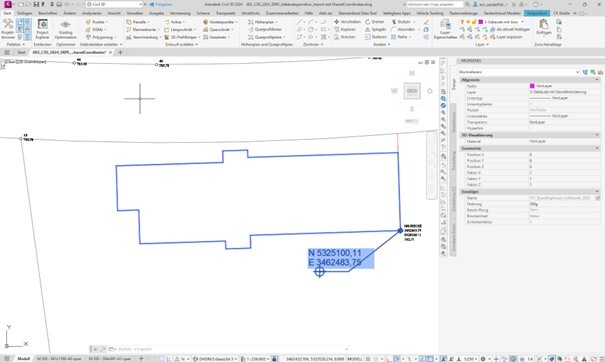
Task: Switch to Analysieren ribbon tab
Action: click(91, 13)
